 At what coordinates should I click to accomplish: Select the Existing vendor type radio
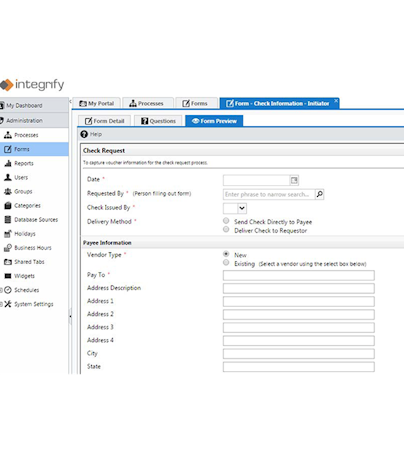pyautogui.click(x=226, y=263)
